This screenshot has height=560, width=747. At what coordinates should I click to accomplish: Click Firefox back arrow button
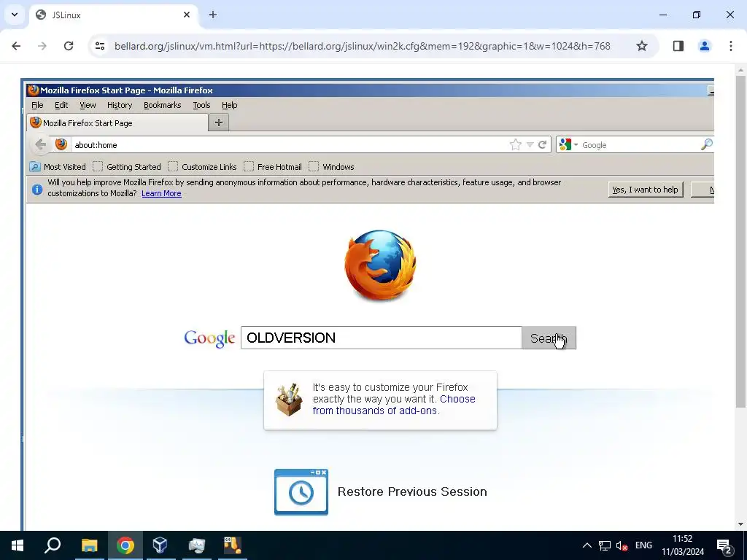[x=41, y=144]
